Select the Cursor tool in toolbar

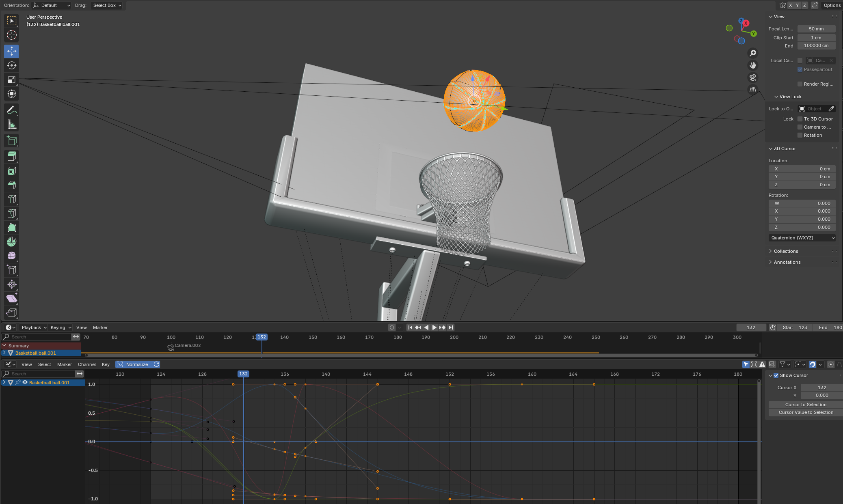pyautogui.click(x=11, y=35)
